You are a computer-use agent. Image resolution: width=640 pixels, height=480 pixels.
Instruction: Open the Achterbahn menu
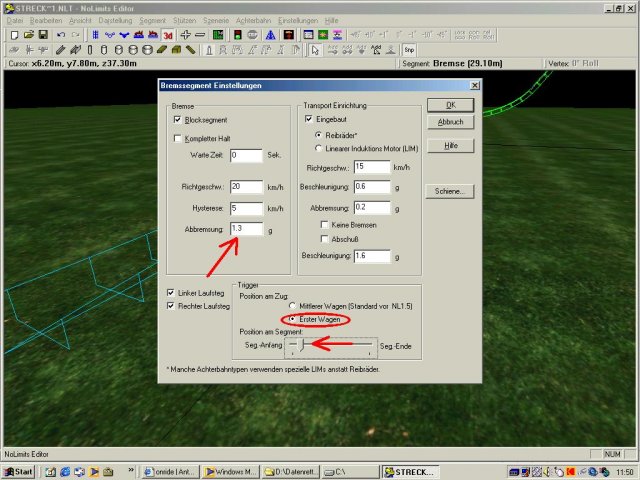tap(253, 20)
